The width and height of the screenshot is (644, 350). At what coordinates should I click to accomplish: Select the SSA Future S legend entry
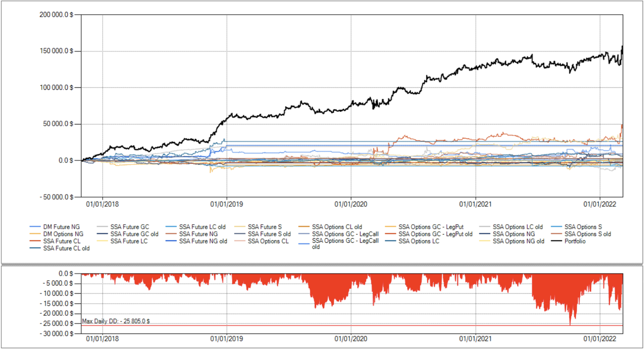click(x=265, y=227)
